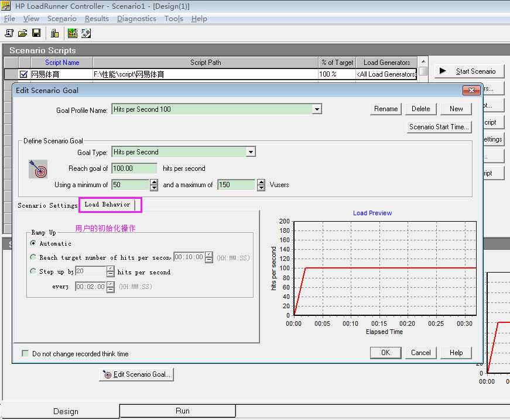Viewport: 510px width, 420px height.
Task: Open the Tools menu
Action: [x=174, y=19]
